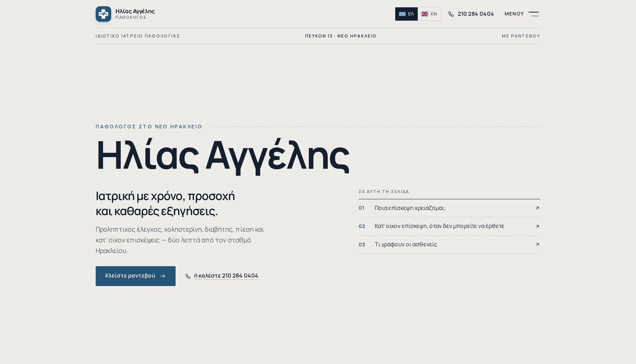Click Ηλίας Αγγέλης site name in header
Screen dimensions: 636x364
pos(135,11)
